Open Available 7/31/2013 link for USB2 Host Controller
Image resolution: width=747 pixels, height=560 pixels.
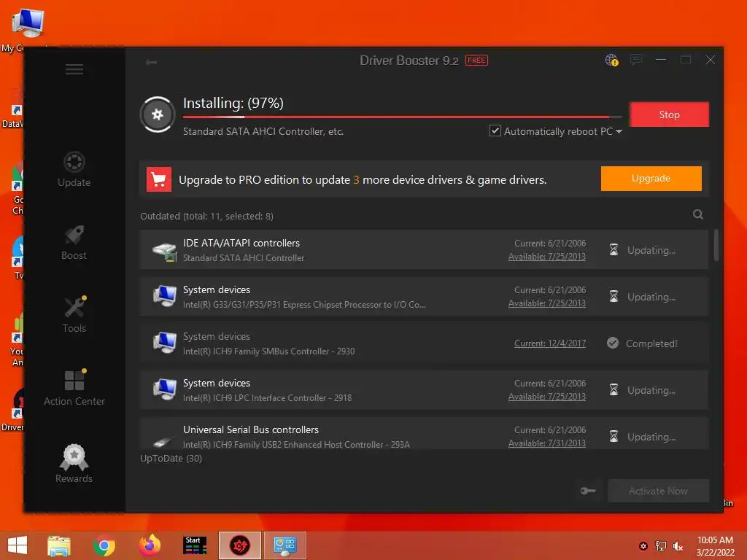(x=547, y=443)
